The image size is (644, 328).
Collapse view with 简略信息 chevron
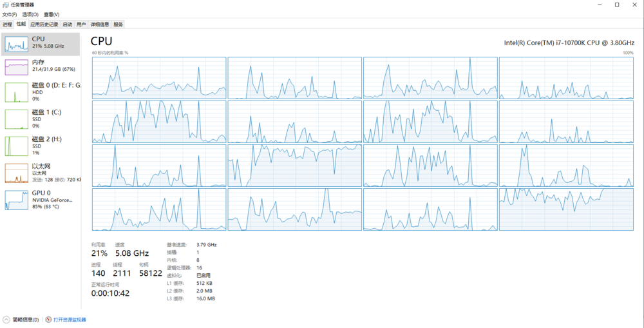click(x=6, y=320)
